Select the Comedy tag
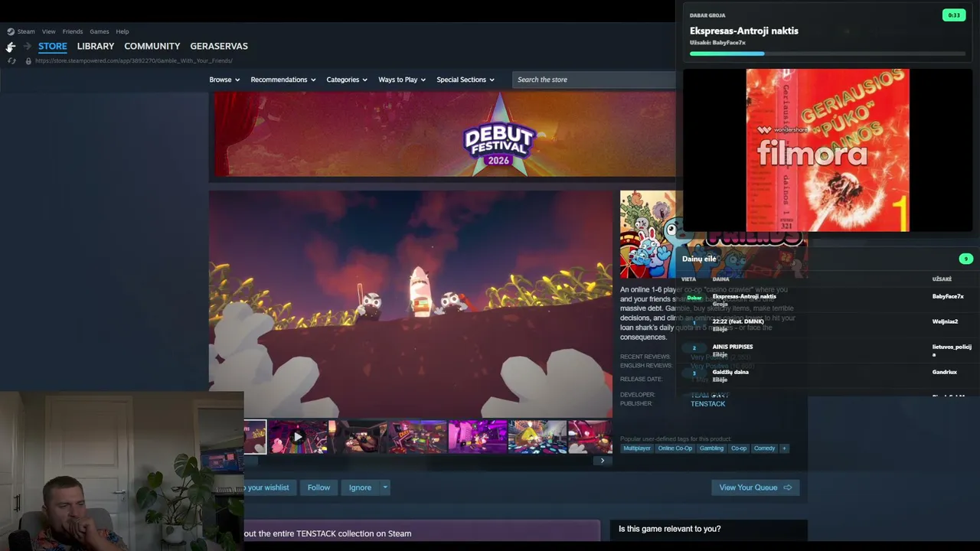 pyautogui.click(x=765, y=448)
